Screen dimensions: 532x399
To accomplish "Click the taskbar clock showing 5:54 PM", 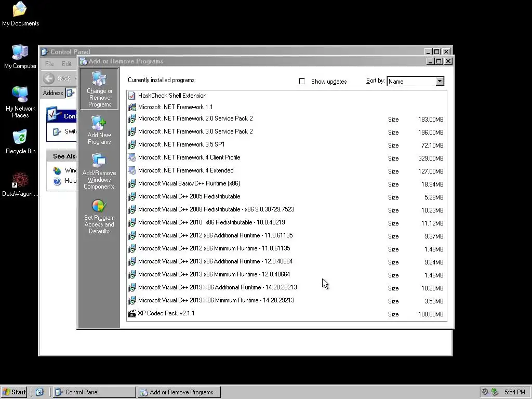I will pyautogui.click(x=514, y=392).
